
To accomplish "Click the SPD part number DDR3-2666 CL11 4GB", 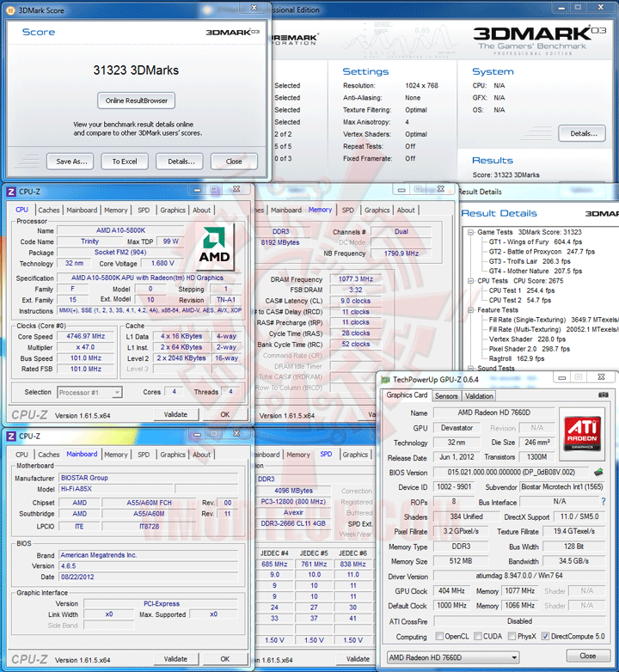I will coord(293,523).
